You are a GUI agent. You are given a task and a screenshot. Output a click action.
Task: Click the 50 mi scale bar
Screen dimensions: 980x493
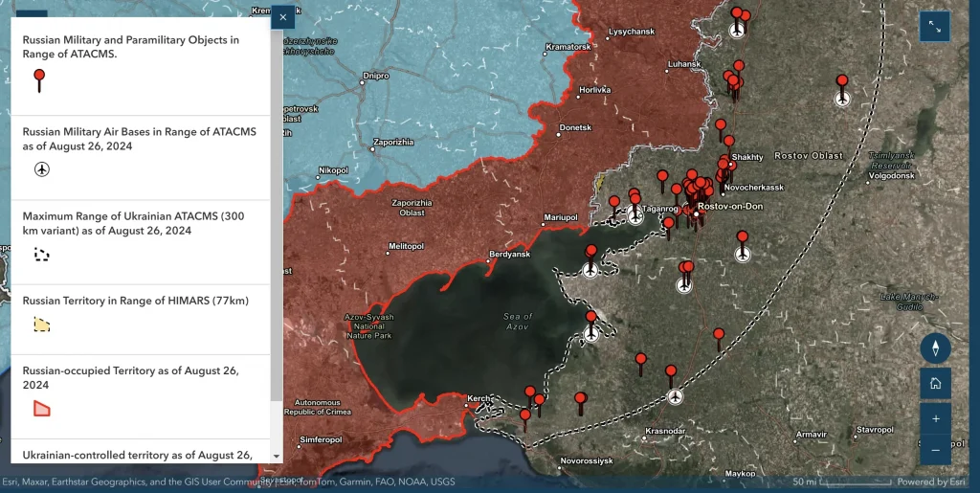(842, 482)
